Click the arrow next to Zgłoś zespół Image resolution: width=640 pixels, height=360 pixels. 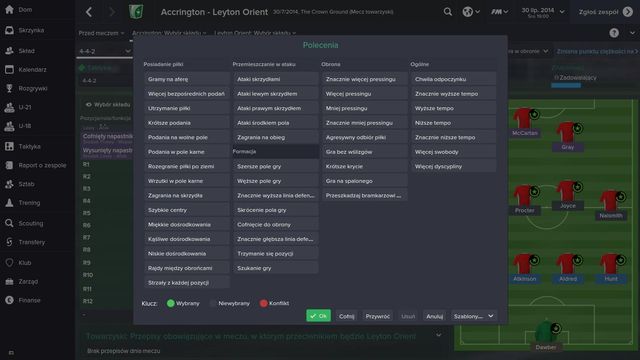click(x=628, y=12)
